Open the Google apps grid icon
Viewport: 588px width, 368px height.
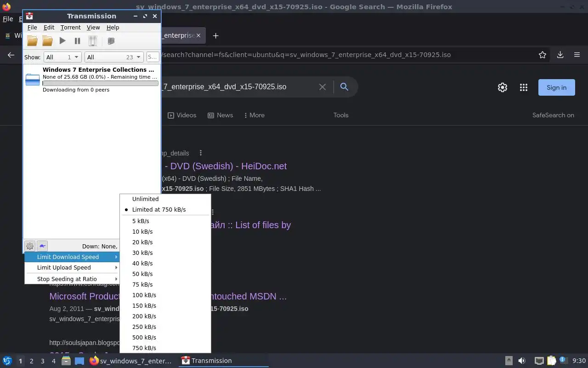pos(524,87)
